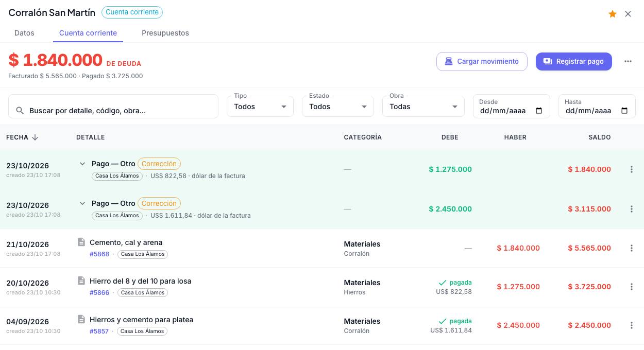The image size is (644, 350).
Task: Click the title Cemento, cal y arena
Action: [126, 242]
